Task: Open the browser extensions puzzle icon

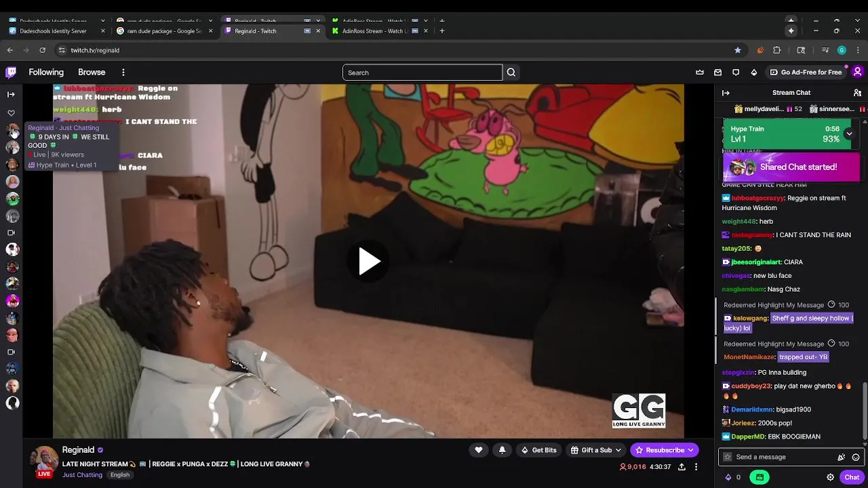Action: pyautogui.click(x=777, y=50)
